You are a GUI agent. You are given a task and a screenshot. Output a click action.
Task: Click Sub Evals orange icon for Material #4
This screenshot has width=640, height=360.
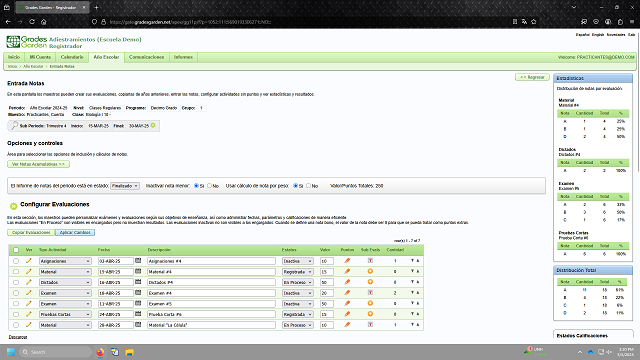(370, 271)
